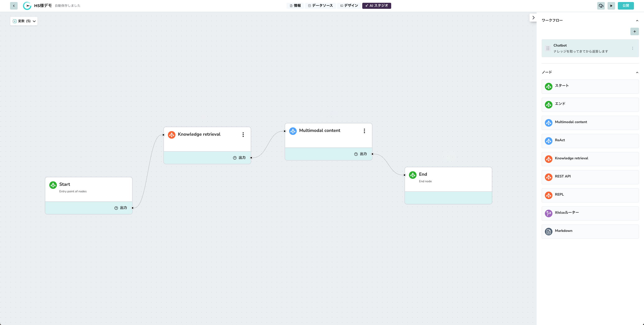The height and width of the screenshot is (325, 644).
Task: Click the back arrow button
Action: 14,6
